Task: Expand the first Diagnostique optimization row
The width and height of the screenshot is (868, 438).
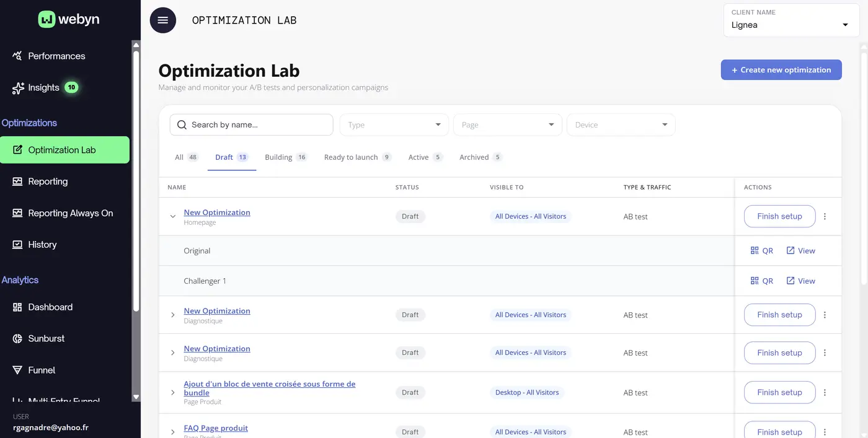Action: coord(173,315)
